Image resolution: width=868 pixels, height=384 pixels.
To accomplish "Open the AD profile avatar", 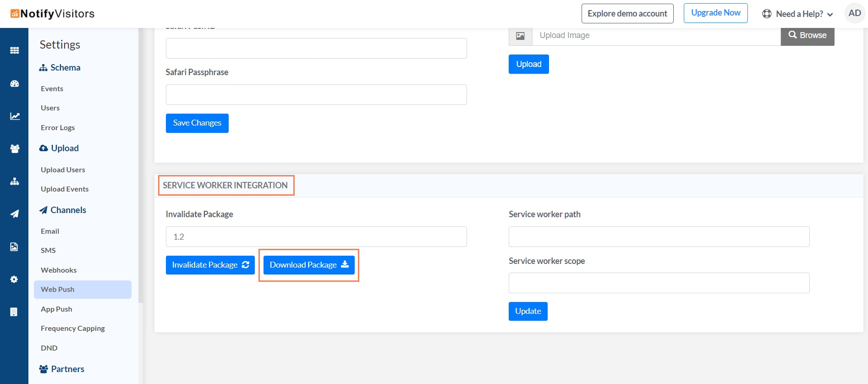I will click(855, 13).
